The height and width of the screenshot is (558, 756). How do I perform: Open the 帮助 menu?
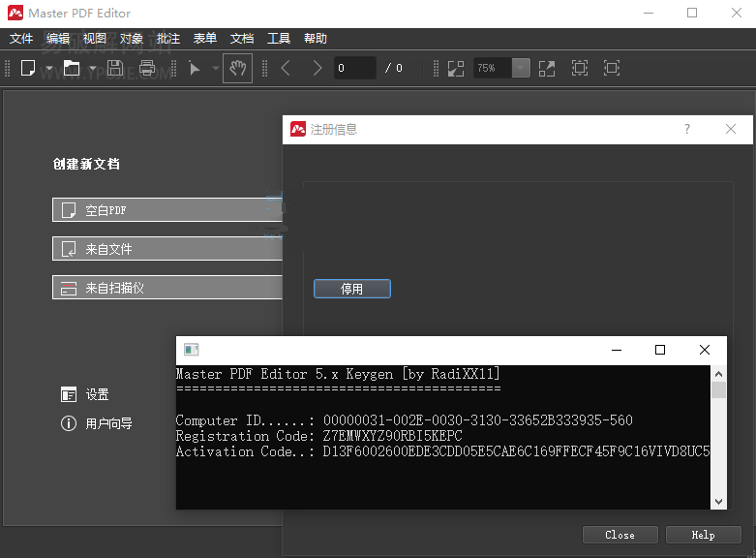click(316, 38)
